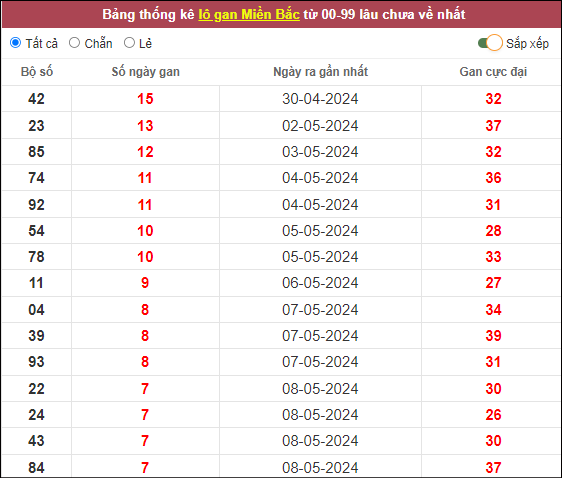
Task: Click the 'Gan cực đại' column header
Action: 493,72
